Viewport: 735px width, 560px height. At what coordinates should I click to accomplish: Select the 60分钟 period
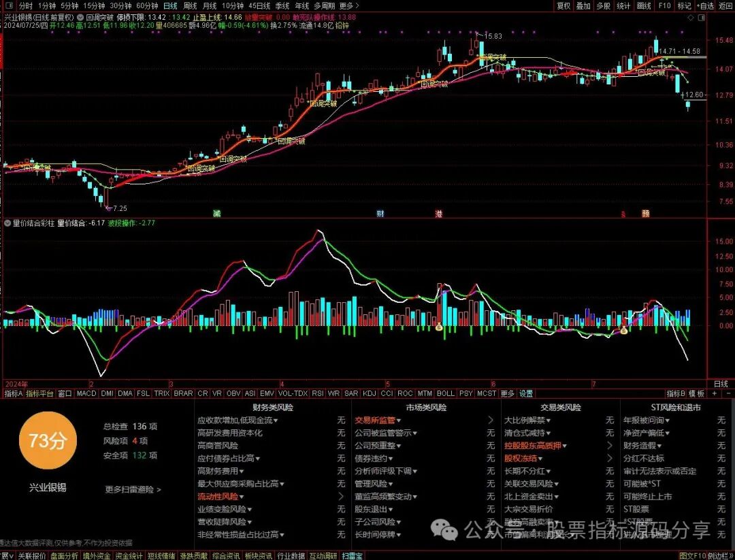147,5
